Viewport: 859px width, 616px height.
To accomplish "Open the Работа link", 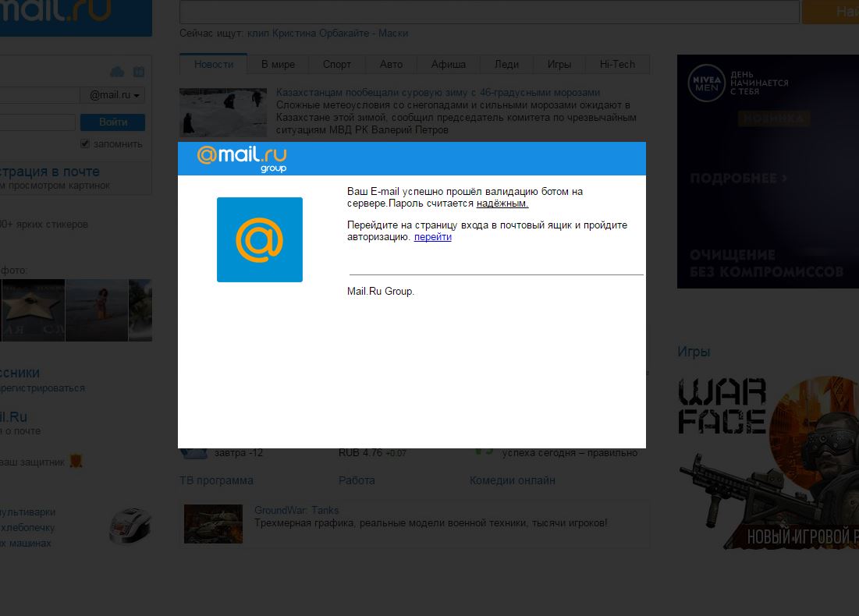I will coord(357,481).
